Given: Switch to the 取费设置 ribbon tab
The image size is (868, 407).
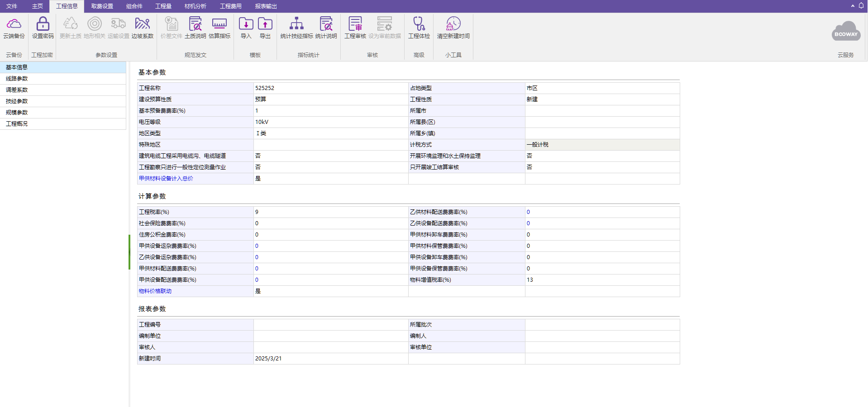Looking at the screenshot, I should [102, 6].
